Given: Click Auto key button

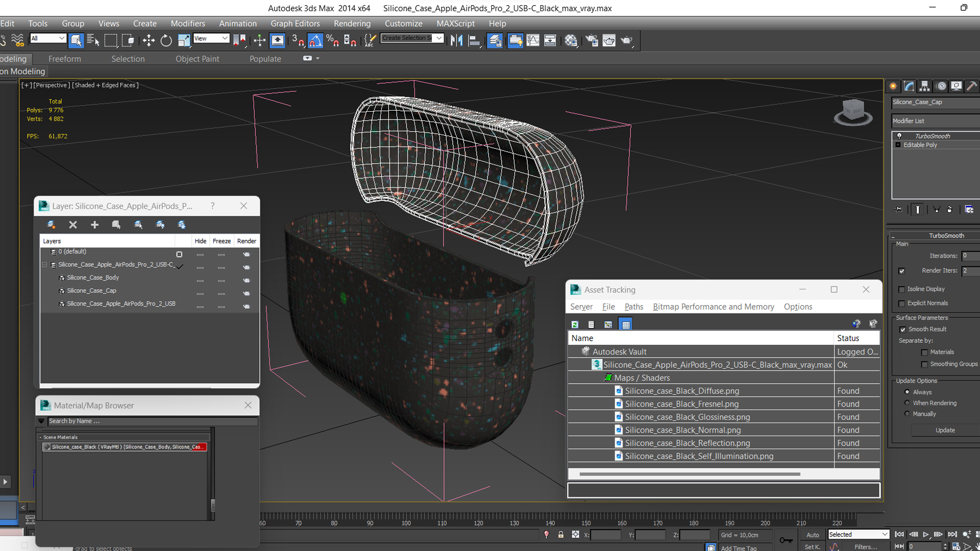Looking at the screenshot, I should point(813,535).
